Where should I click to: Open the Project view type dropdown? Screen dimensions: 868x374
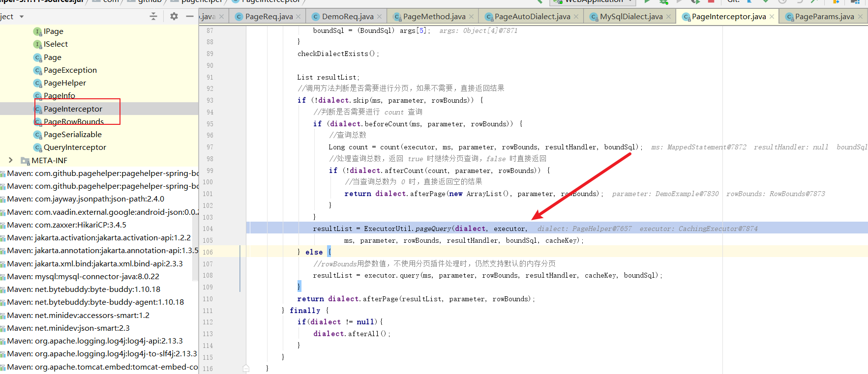coord(21,17)
